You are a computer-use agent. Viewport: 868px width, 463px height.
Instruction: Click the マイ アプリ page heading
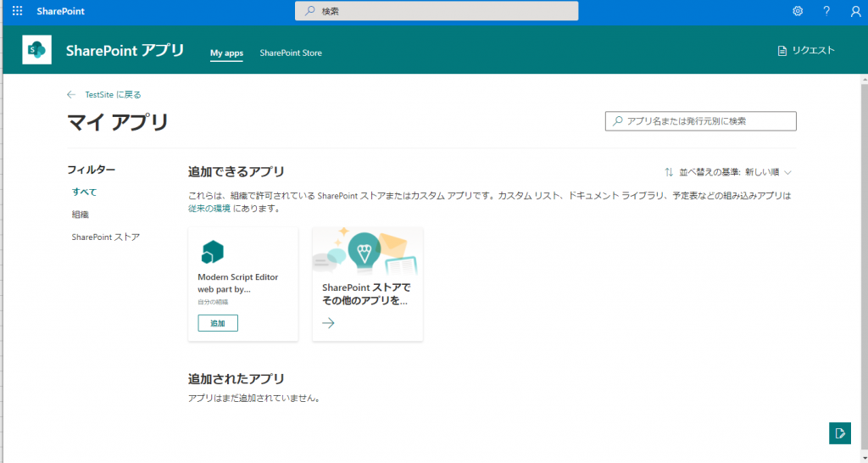(118, 122)
